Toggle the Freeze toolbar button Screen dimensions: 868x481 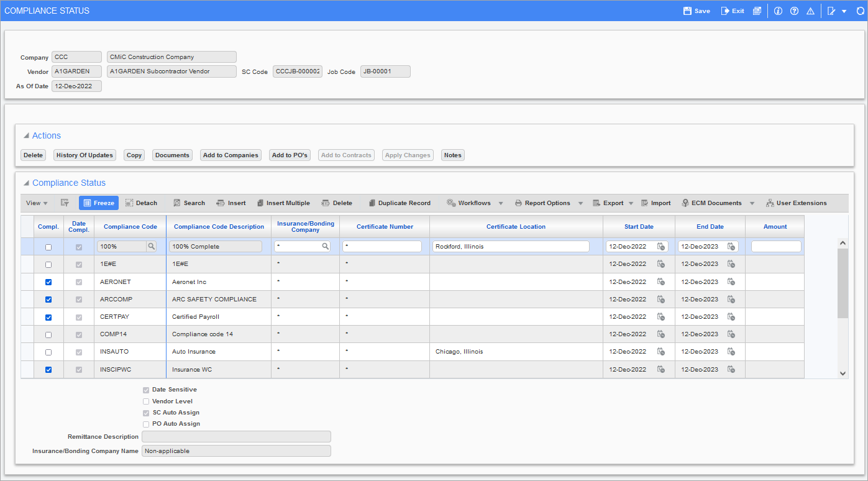(x=99, y=203)
